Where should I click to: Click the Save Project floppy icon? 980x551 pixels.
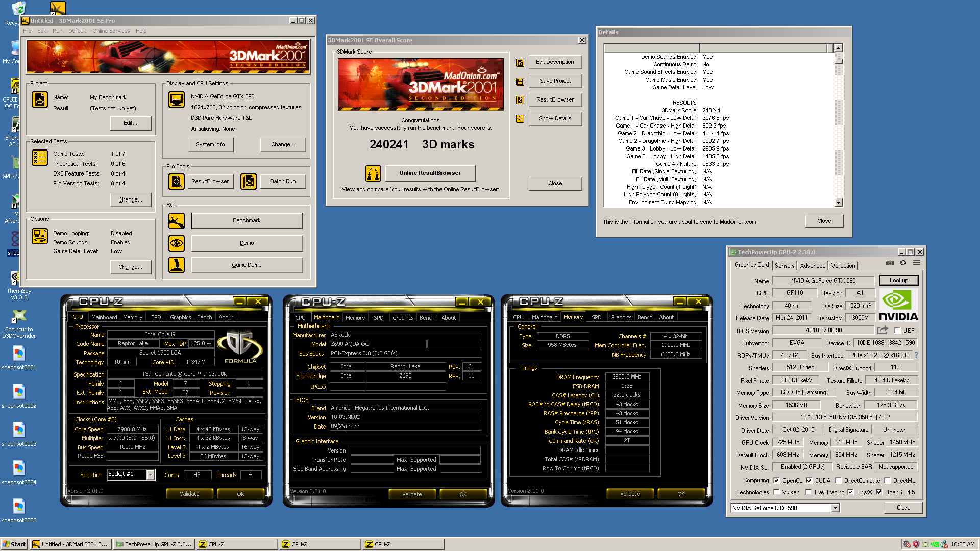[x=520, y=81]
